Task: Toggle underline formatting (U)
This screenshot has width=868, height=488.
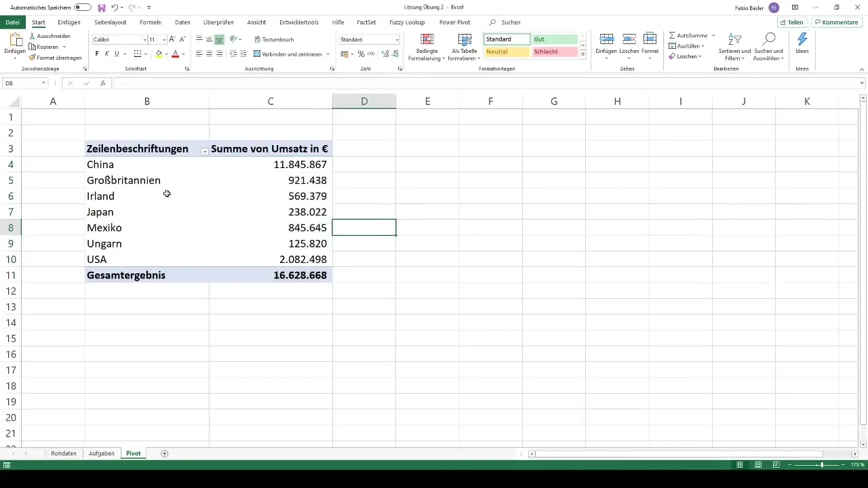Action: tap(117, 54)
